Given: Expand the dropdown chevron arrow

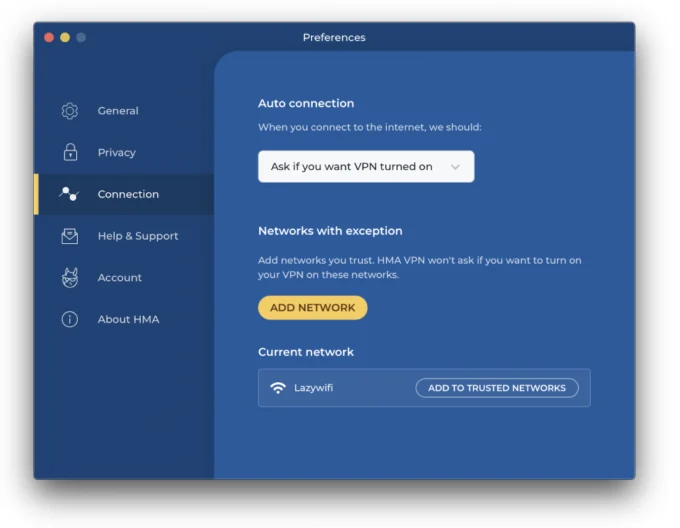Looking at the screenshot, I should click(455, 167).
